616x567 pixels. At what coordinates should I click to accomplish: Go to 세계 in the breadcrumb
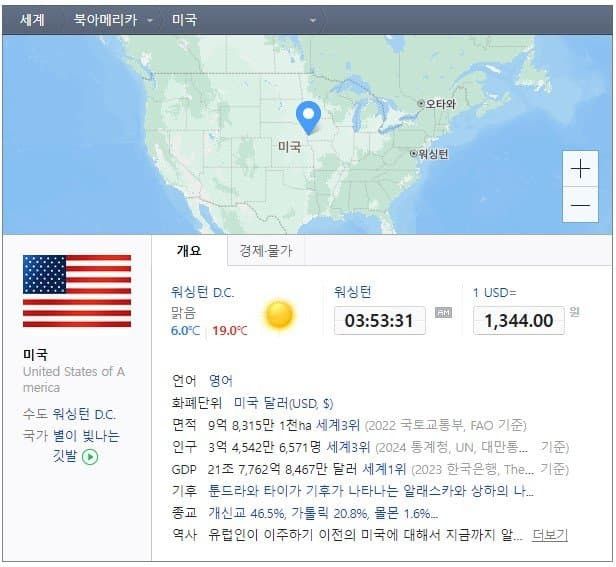(33, 20)
